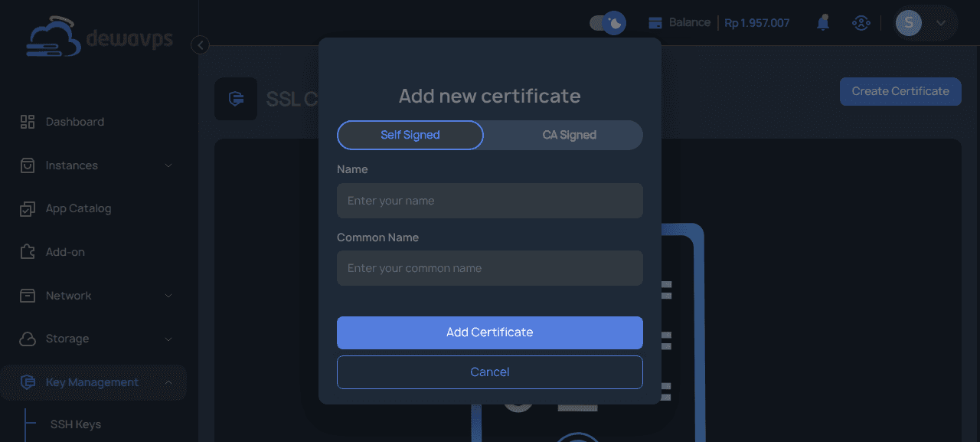
Task: Cancel the new certificate dialog
Action: [489, 372]
